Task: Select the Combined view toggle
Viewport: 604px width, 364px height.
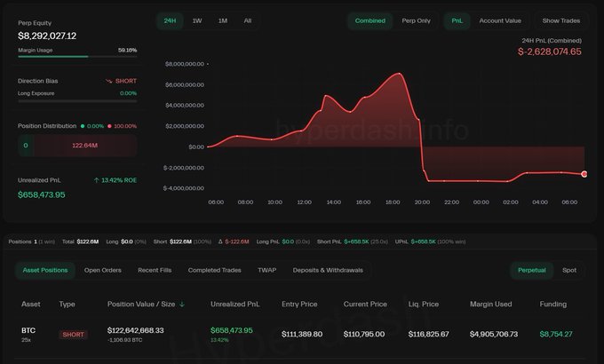Action: [x=370, y=20]
